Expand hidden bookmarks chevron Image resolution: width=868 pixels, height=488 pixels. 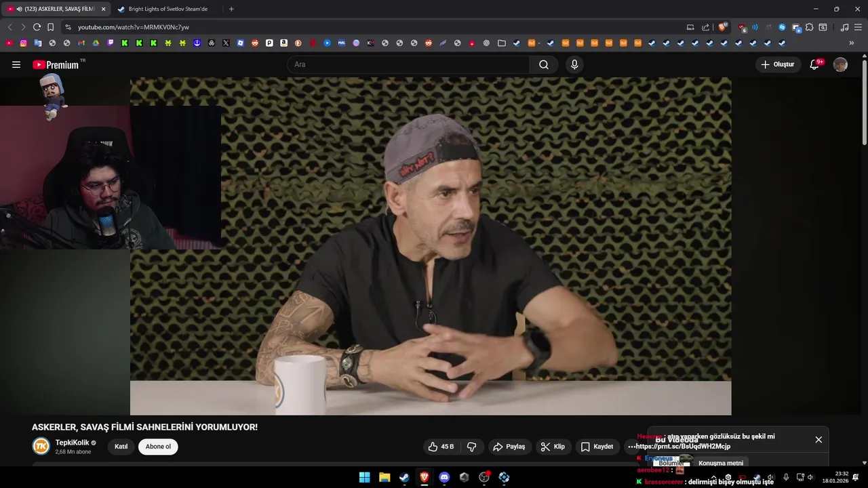click(x=852, y=43)
